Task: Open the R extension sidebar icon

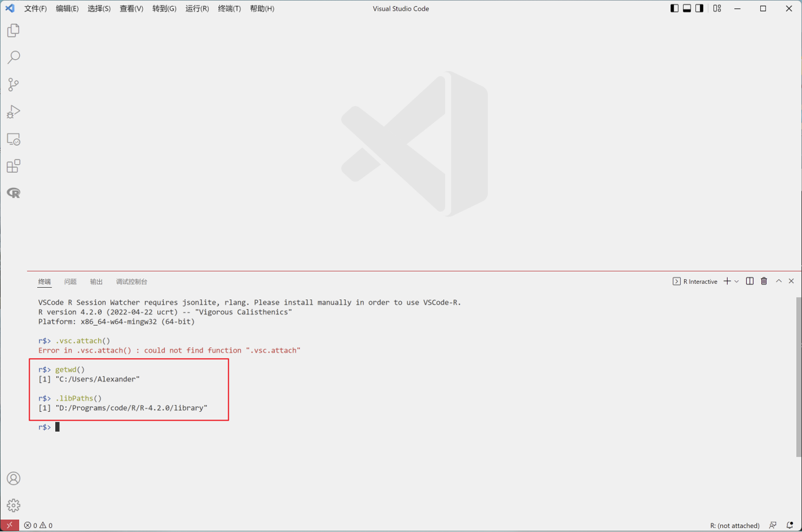Action: [x=13, y=193]
